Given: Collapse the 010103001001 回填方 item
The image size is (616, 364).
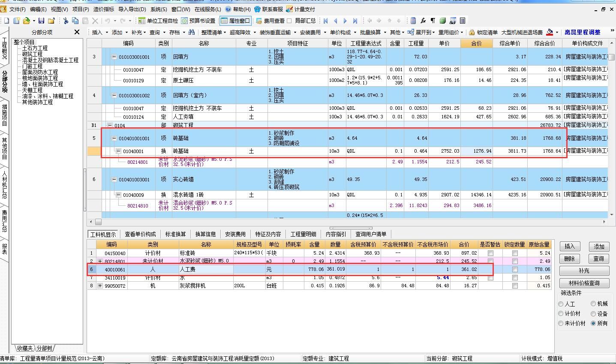Looking at the screenshot, I should point(114,57).
